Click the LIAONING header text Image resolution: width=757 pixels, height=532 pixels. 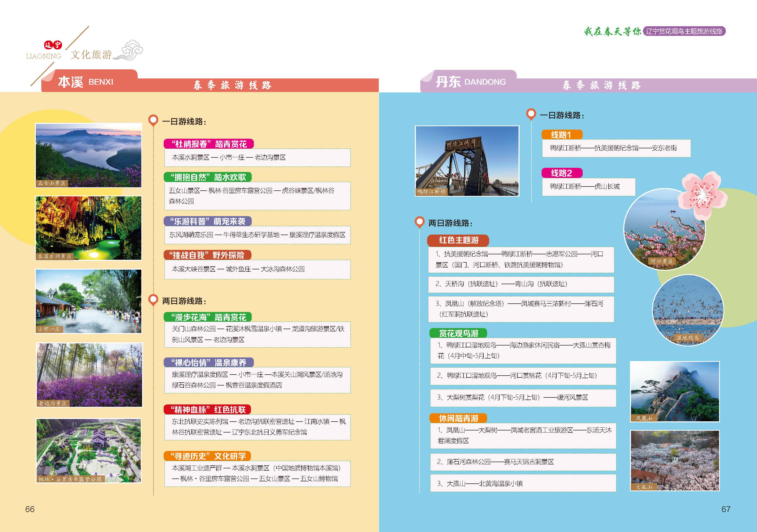[44, 56]
